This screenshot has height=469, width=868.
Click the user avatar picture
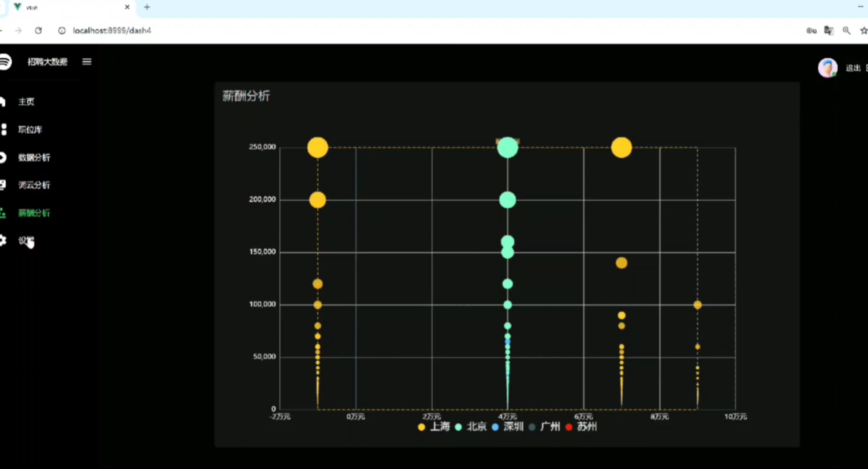(827, 68)
